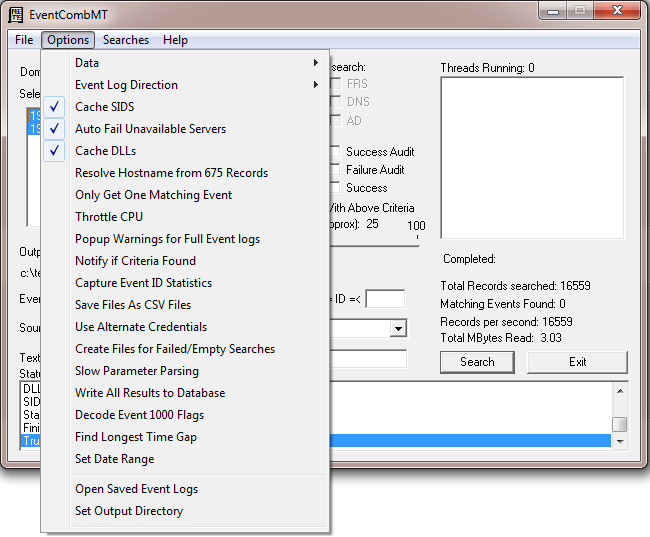Click the EventCombMT app icon in title bar

(16, 15)
